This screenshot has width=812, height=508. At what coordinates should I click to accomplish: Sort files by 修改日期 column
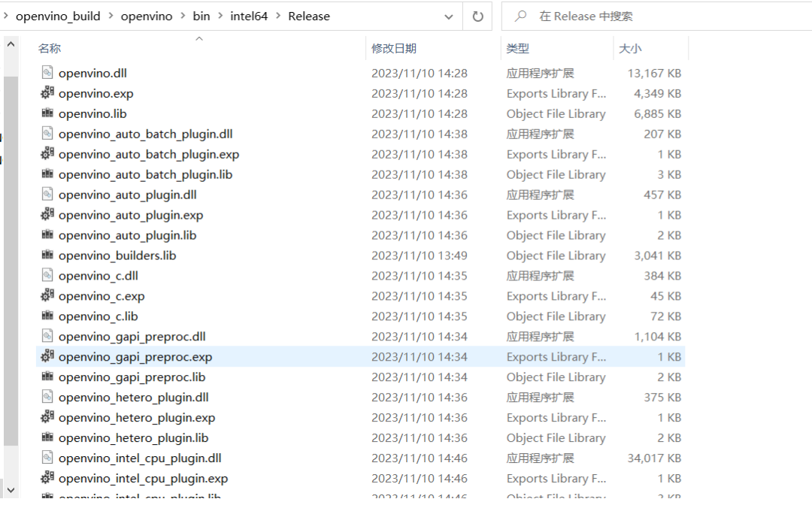click(x=394, y=48)
